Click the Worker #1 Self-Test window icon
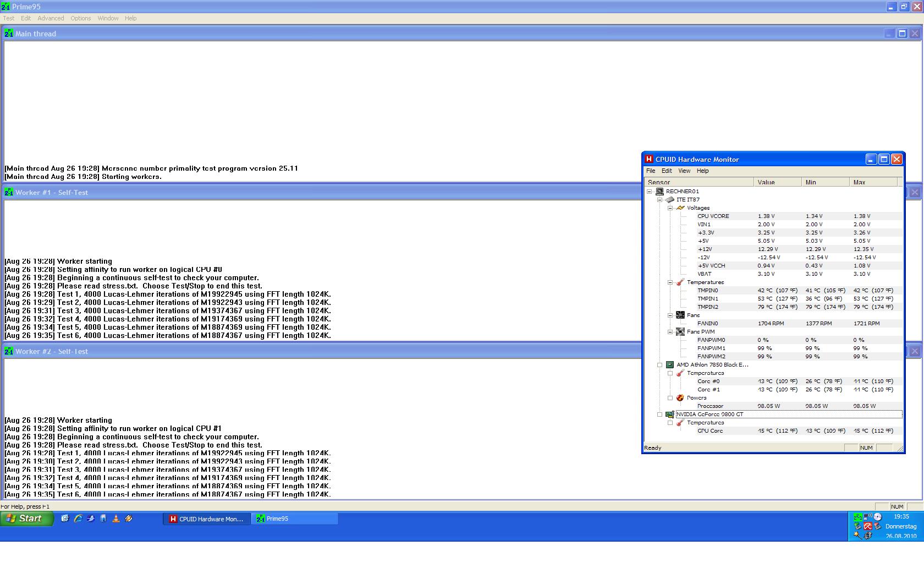This screenshot has width=924, height=578. tap(9, 192)
